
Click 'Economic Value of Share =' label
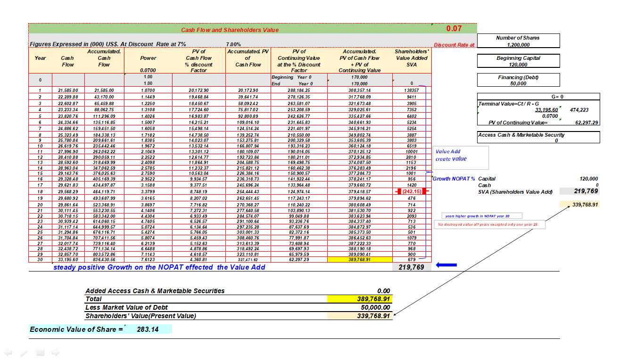(76, 329)
